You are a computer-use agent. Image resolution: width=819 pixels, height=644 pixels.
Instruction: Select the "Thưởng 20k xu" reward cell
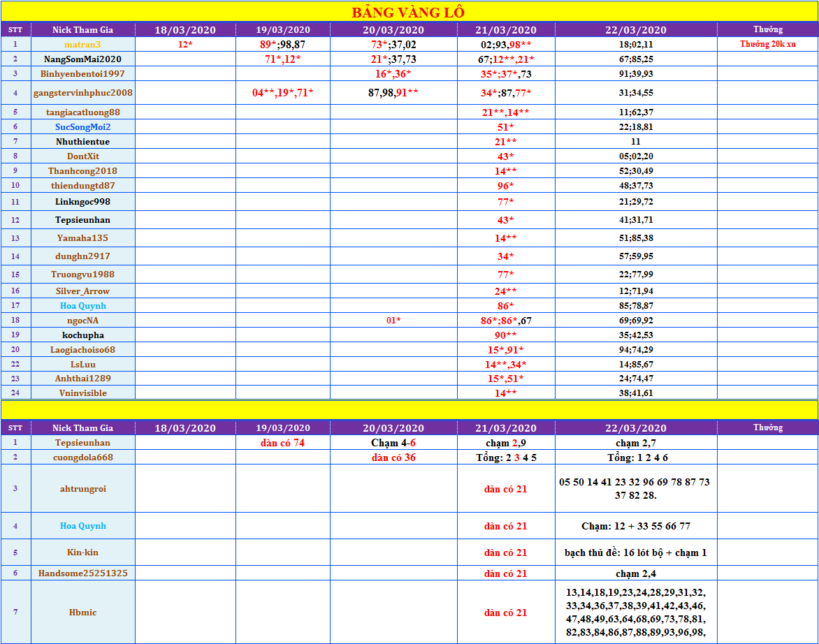pos(767,44)
